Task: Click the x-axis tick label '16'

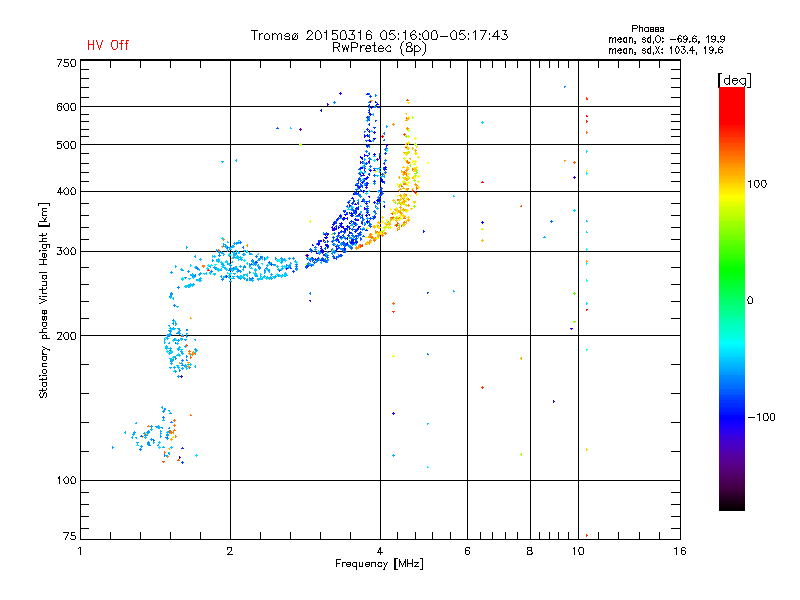Action: click(x=680, y=551)
